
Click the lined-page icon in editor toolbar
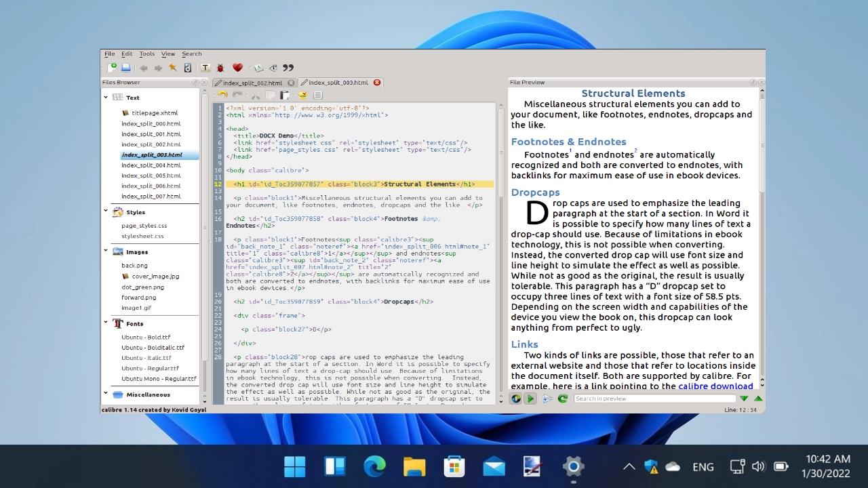(318, 95)
